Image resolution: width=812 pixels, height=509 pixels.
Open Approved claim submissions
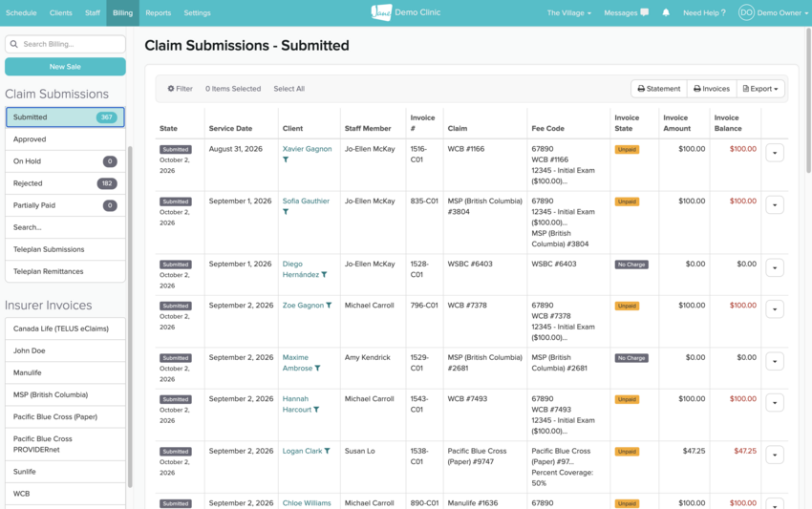tap(65, 139)
